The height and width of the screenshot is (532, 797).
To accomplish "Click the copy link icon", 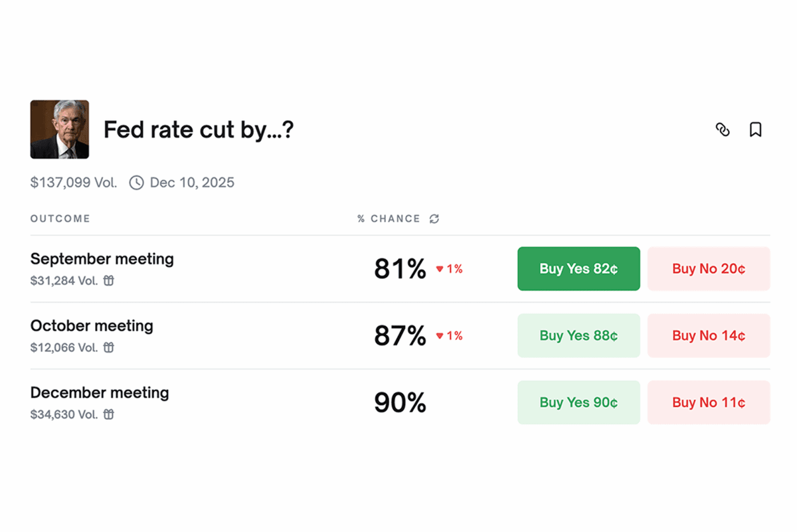I will [723, 130].
